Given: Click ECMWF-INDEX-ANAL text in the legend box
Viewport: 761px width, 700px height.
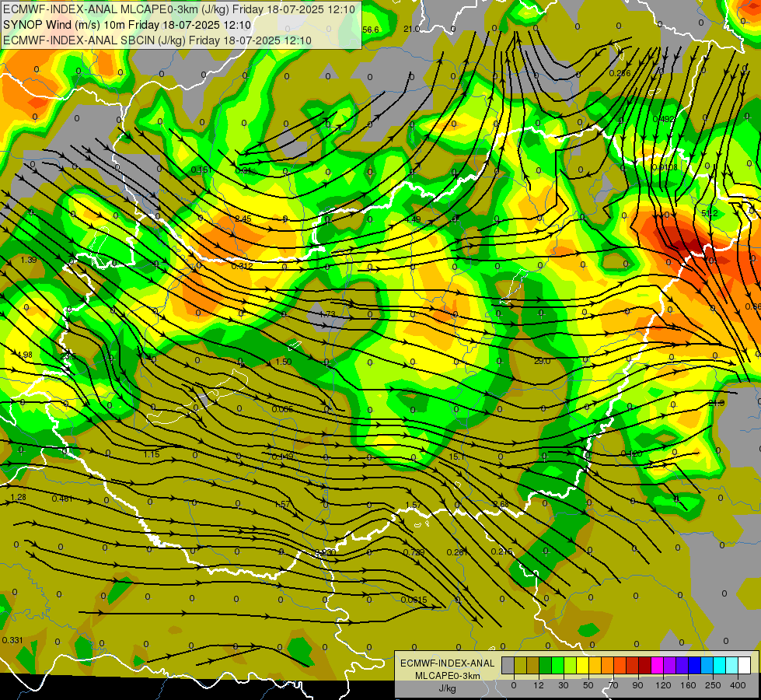Looking at the screenshot, I should 448,663.
